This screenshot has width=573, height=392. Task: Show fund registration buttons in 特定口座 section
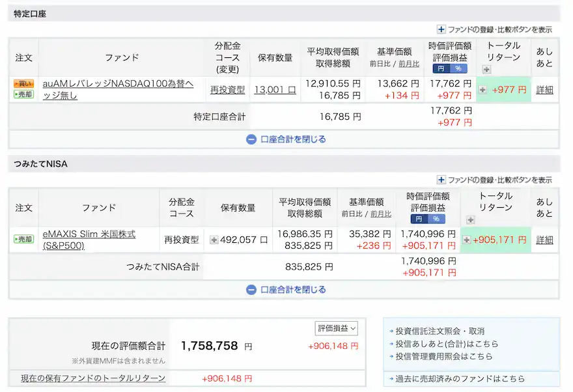(x=495, y=29)
